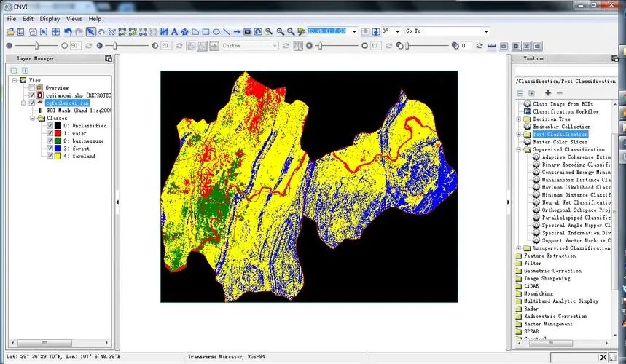The width and height of the screenshot is (626, 364).
Task: Click the contrast slider handle
Action: pos(115,46)
